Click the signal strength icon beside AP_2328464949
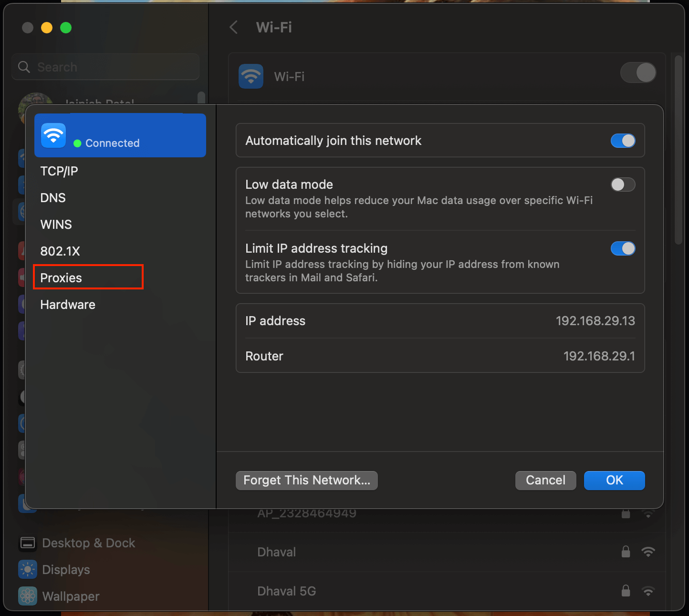The image size is (689, 616). click(648, 513)
